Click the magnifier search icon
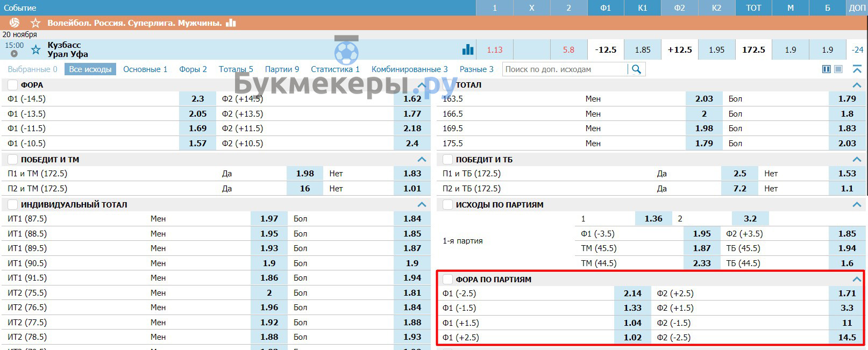 pyautogui.click(x=637, y=69)
